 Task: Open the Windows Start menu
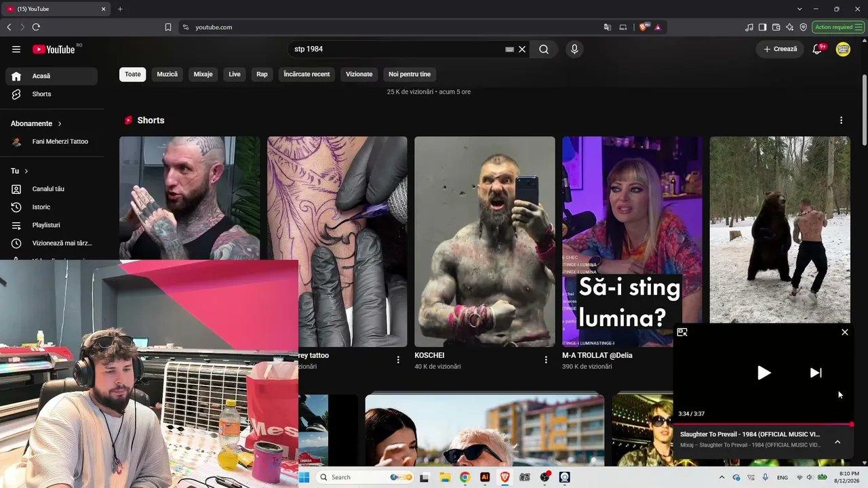coord(304,477)
